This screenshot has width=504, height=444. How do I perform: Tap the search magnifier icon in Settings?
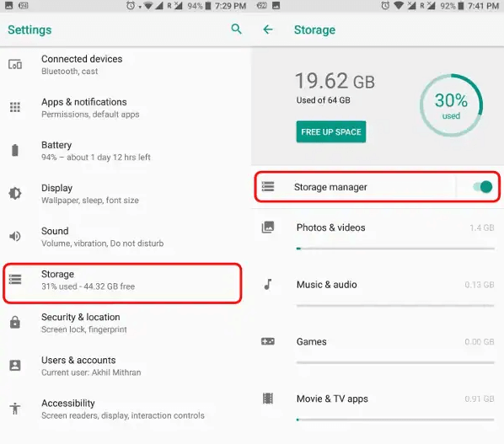[236, 29]
